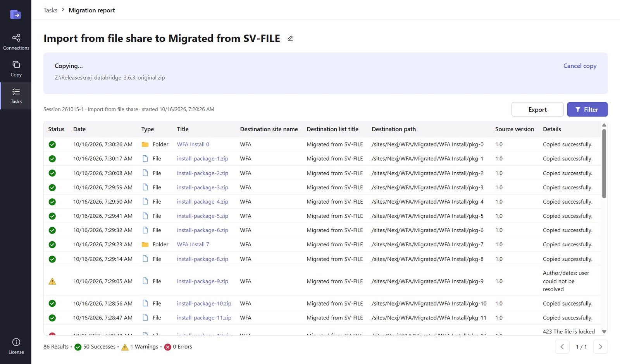Click 'Author/dates: user could not be resolved'
620x364 pixels.
click(x=566, y=281)
